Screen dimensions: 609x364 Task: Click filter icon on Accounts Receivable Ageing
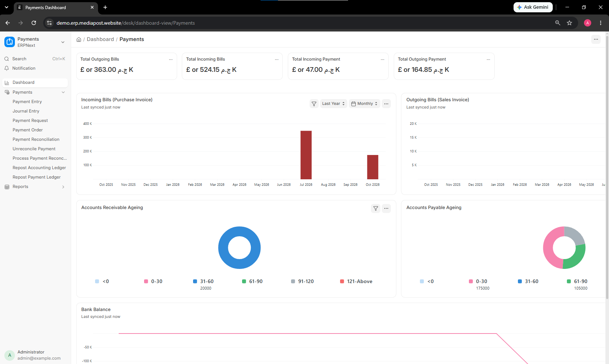click(x=376, y=208)
